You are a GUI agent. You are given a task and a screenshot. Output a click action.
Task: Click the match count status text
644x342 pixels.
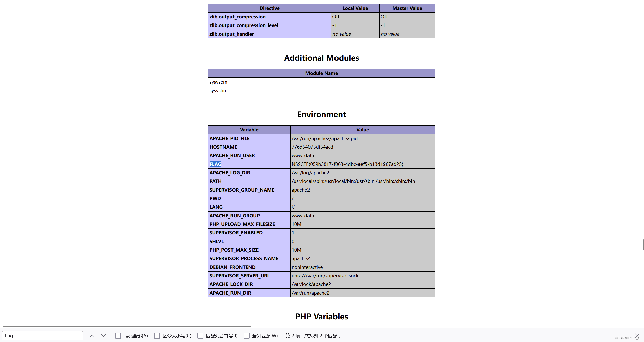coord(313,336)
